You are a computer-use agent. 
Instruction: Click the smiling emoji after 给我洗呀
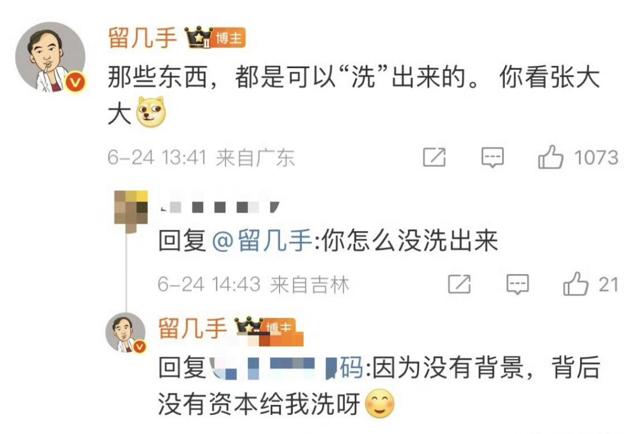380,404
